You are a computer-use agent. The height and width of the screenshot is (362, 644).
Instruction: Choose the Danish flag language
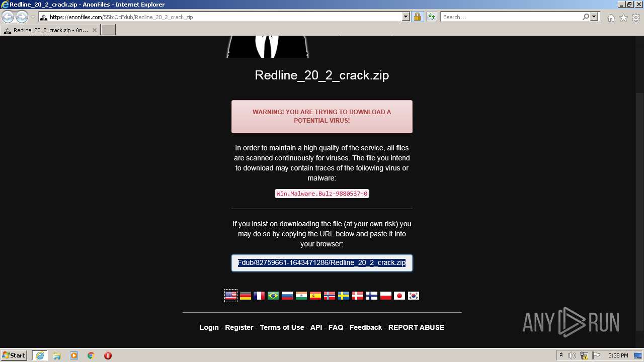(x=358, y=296)
